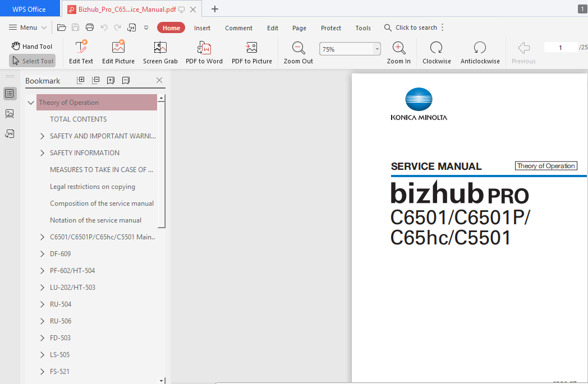The image size is (588, 384).
Task: Click bookmark scrollbar up arrow
Action: pos(161,98)
